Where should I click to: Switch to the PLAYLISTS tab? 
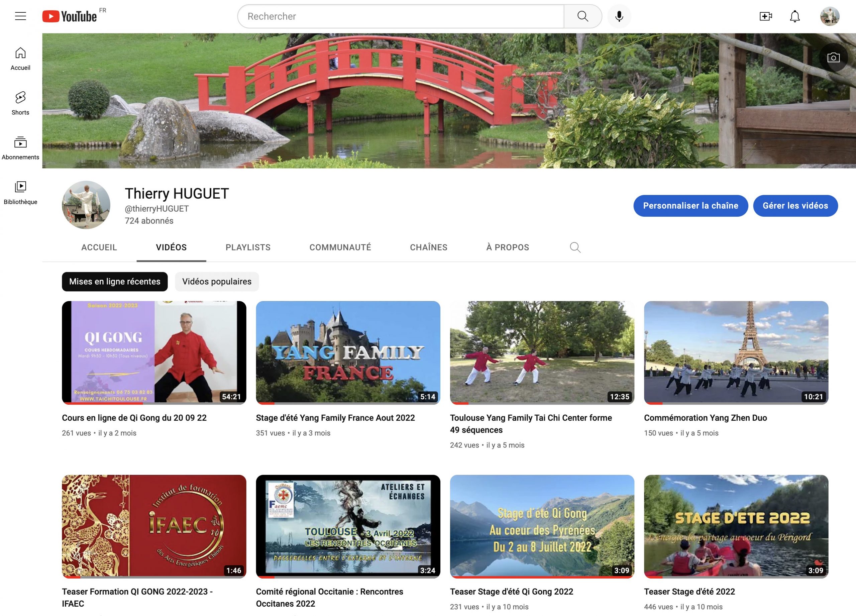(x=248, y=247)
